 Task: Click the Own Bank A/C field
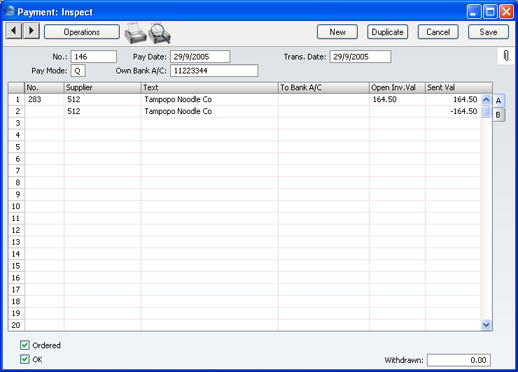(x=214, y=71)
